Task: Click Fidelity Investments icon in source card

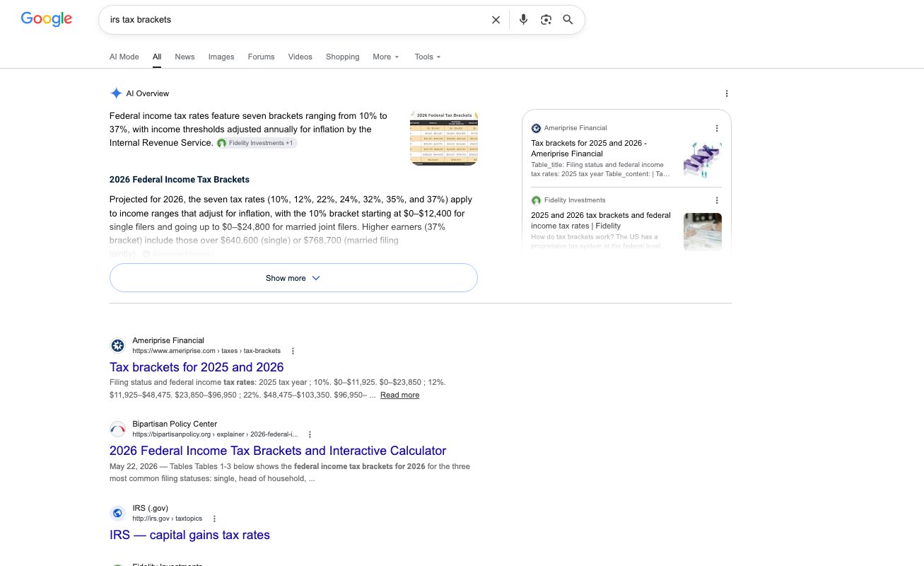Action: point(536,200)
